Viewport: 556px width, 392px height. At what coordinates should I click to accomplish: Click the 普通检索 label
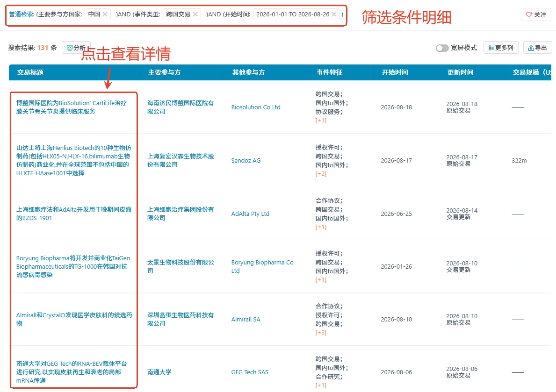pos(21,14)
